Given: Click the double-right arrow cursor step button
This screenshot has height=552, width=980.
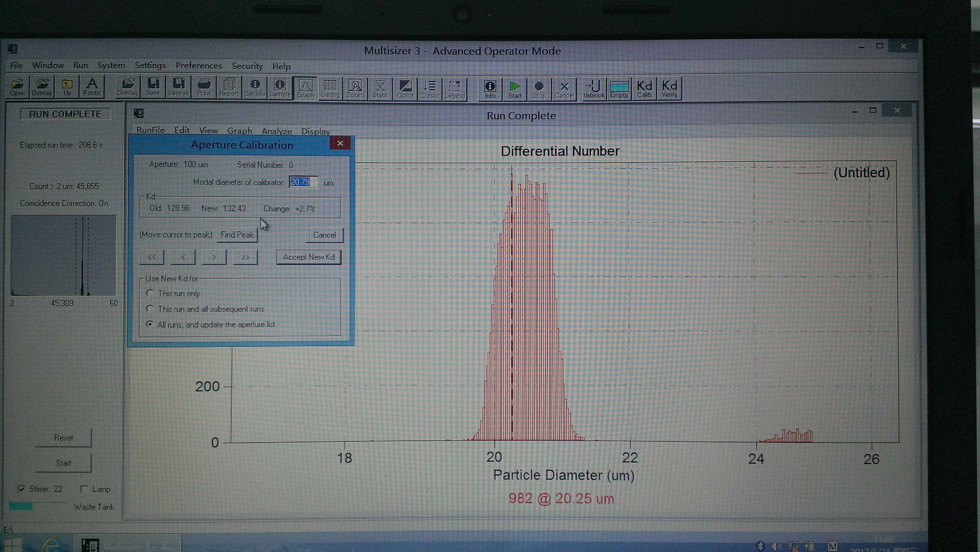Looking at the screenshot, I should 245,257.
